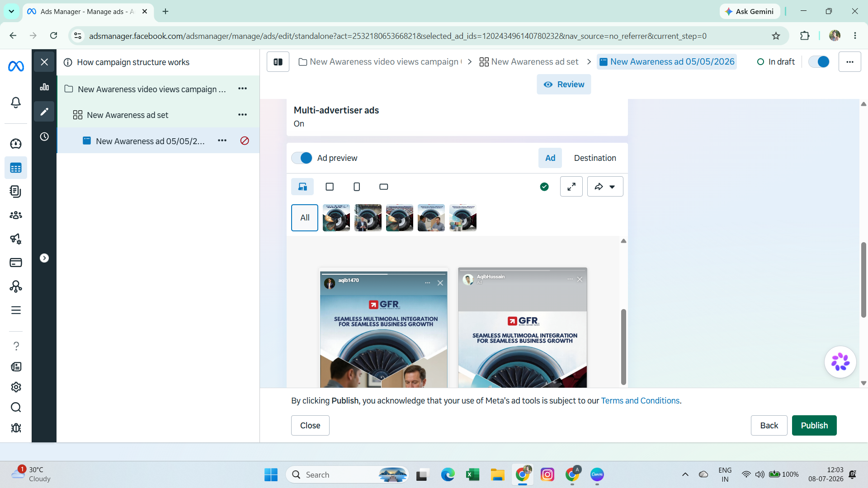Open more options for New Awareness ad row
This screenshot has height=488, width=868.
tap(222, 141)
